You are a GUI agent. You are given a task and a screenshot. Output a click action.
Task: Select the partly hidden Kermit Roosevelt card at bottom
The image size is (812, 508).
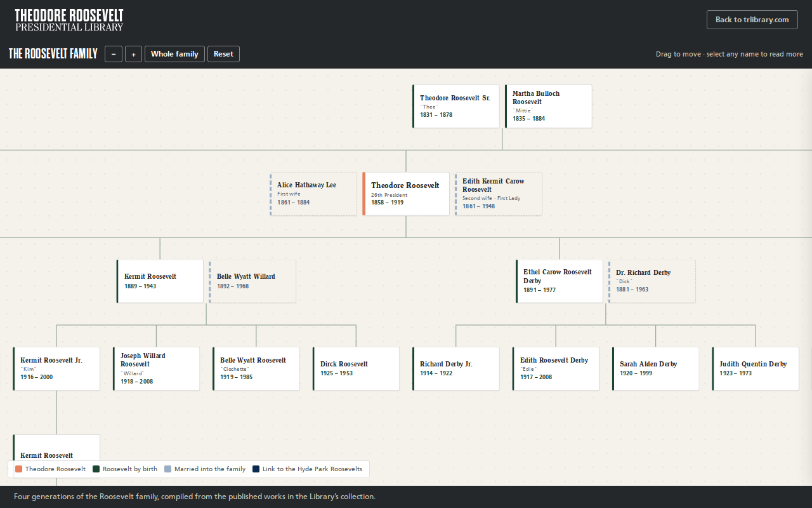click(x=56, y=447)
